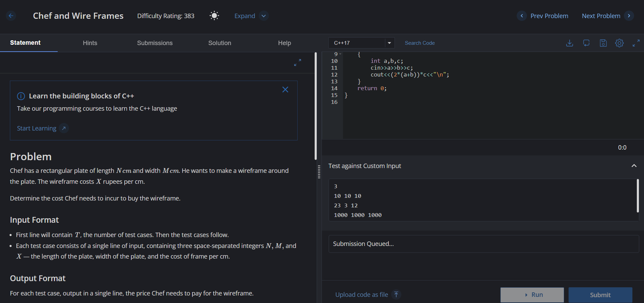This screenshot has height=303, width=644.
Task: Go back with the left arrow icon
Action: coord(11,16)
